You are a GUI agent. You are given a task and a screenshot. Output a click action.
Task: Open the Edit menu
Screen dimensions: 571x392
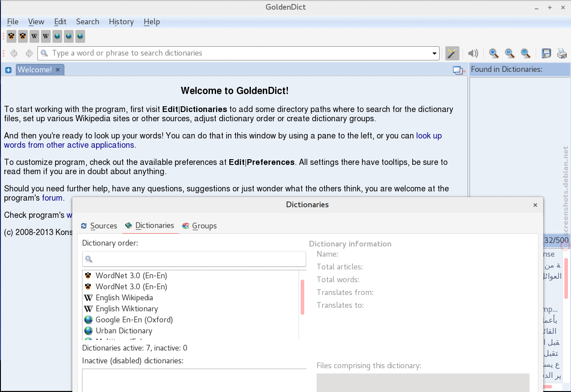[60, 22]
